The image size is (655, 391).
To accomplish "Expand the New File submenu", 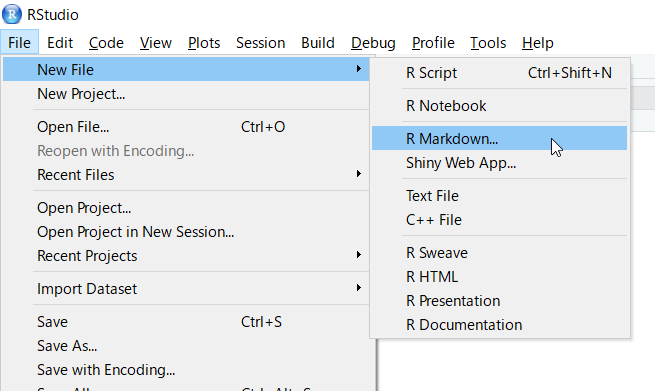I will point(186,69).
